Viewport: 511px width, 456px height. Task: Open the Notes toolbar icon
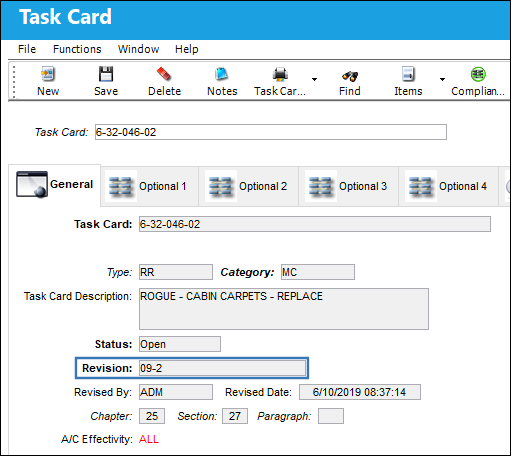click(x=222, y=75)
